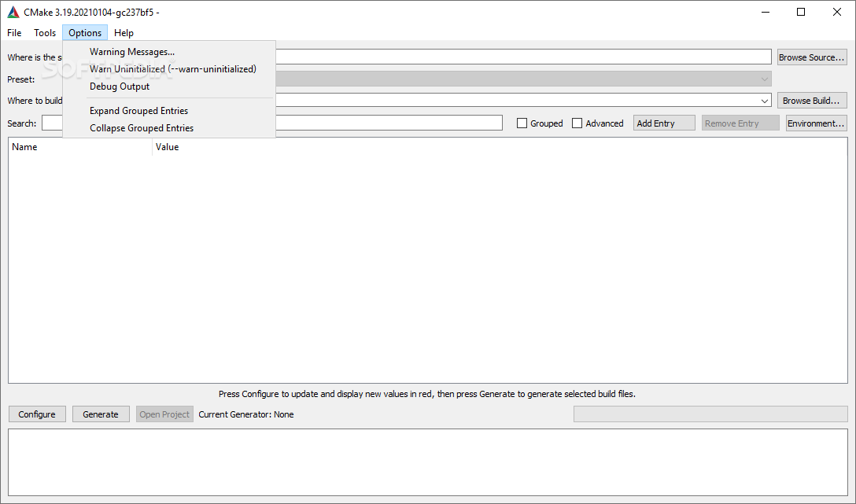856x504 pixels.
Task: Toggle Warn Uninitialized option
Action: click(169, 69)
